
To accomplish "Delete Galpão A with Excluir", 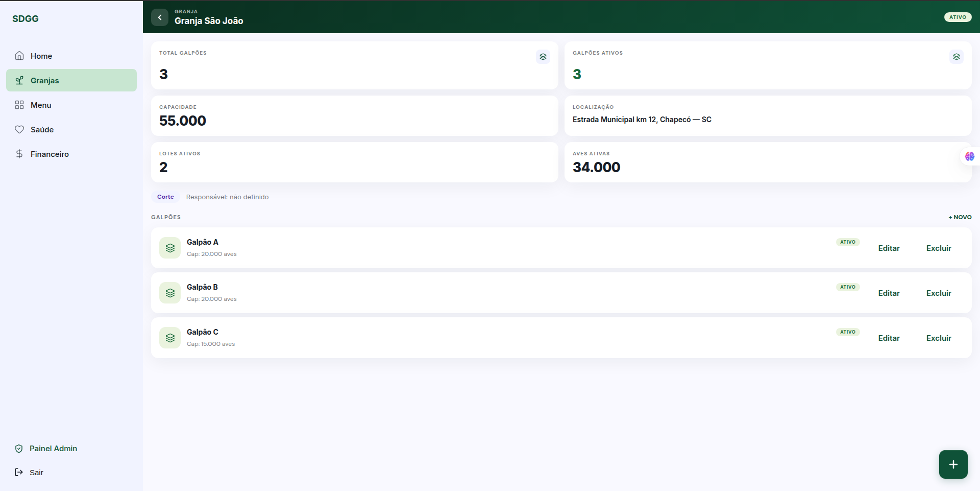I will click(939, 248).
